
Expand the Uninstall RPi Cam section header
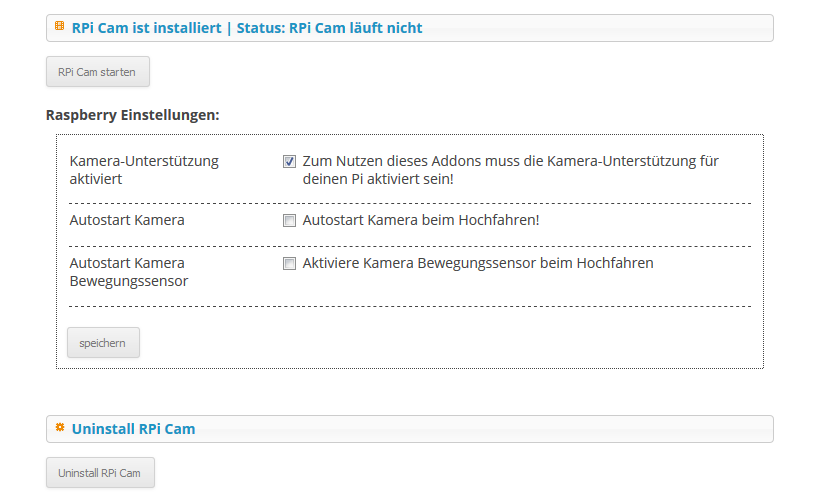(x=410, y=429)
